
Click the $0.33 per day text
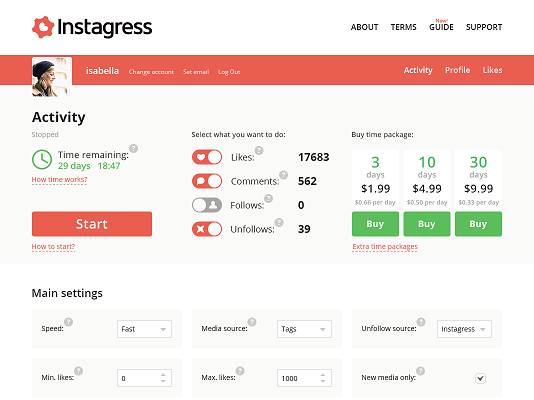click(478, 203)
